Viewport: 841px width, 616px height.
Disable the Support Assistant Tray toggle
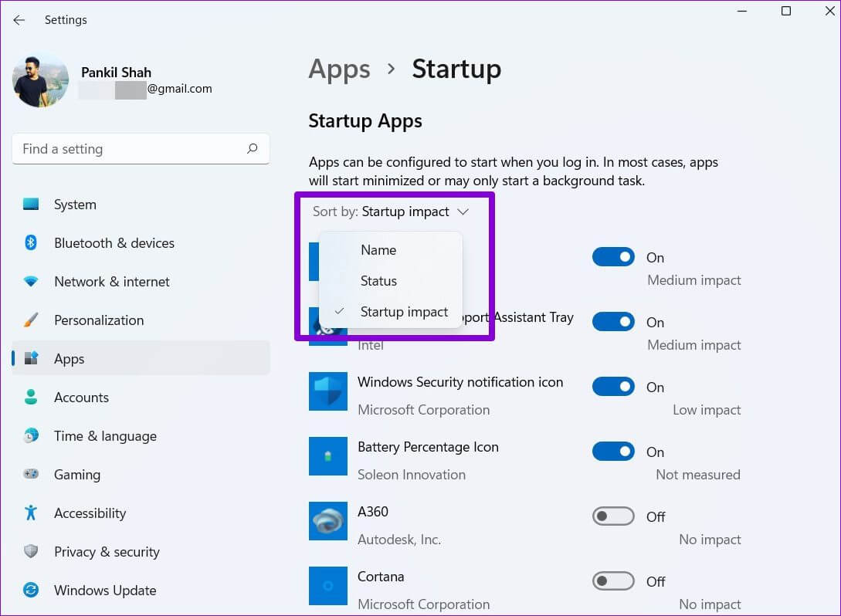click(613, 322)
